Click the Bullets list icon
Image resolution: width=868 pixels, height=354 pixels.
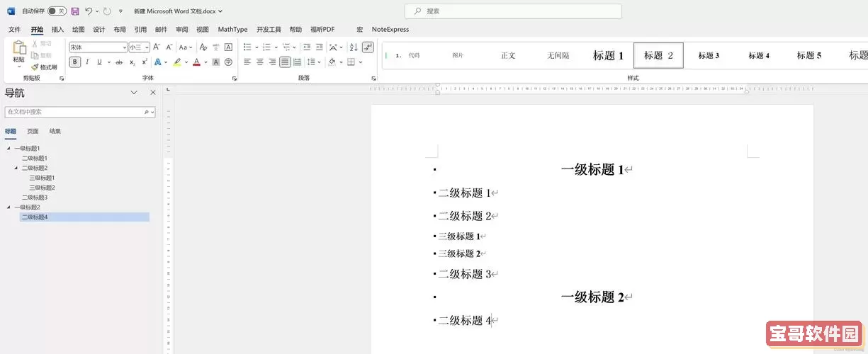click(247, 47)
